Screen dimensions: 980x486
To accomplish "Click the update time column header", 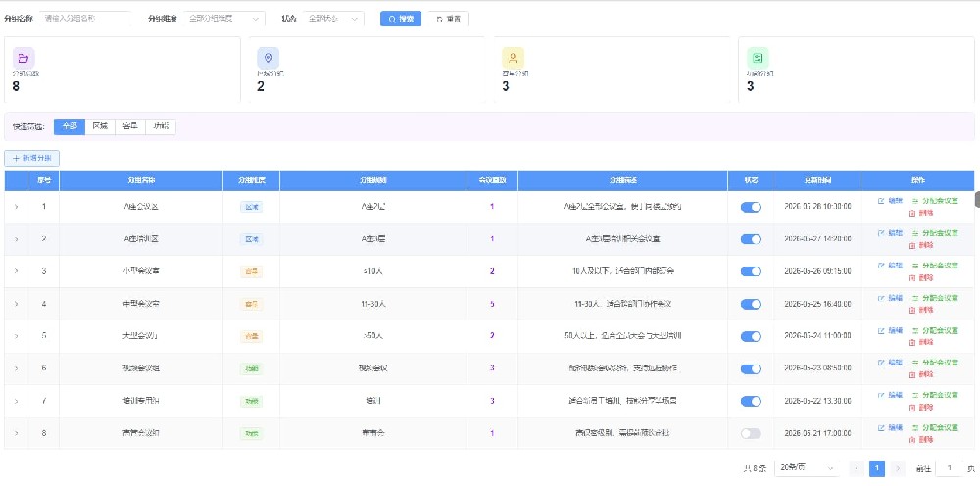I will 817,180.
